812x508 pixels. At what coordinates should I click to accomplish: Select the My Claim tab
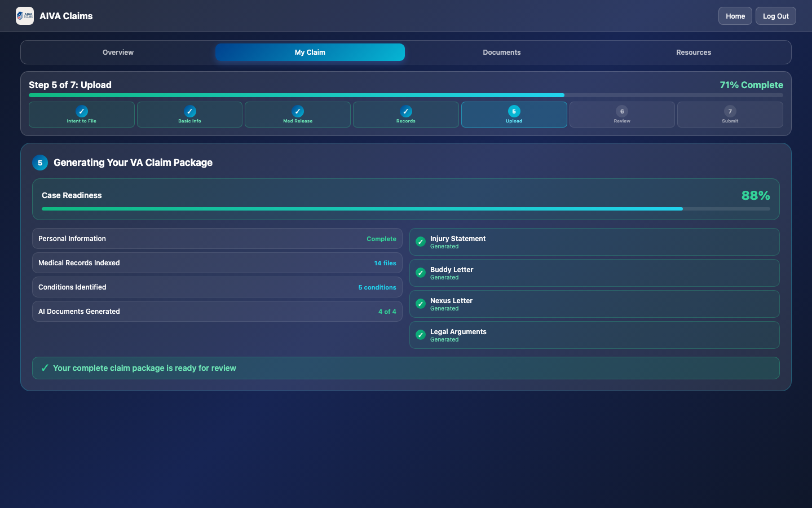[310, 52]
